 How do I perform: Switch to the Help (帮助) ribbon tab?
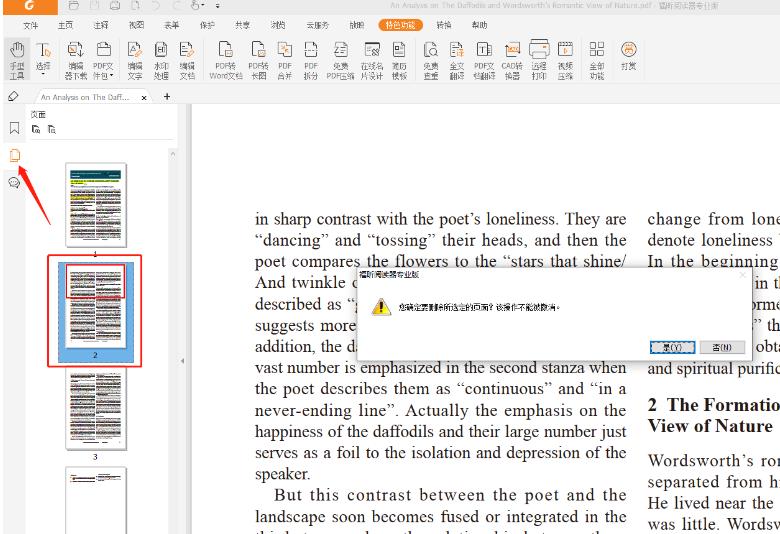[x=480, y=24]
